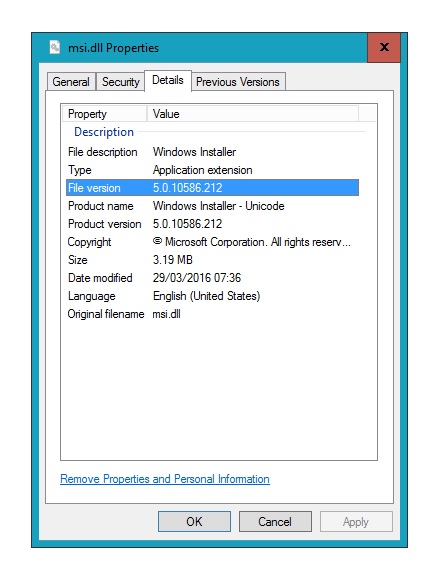Screen dimensions: 445x573
Task: Click the Cancel button
Action: 275,521
